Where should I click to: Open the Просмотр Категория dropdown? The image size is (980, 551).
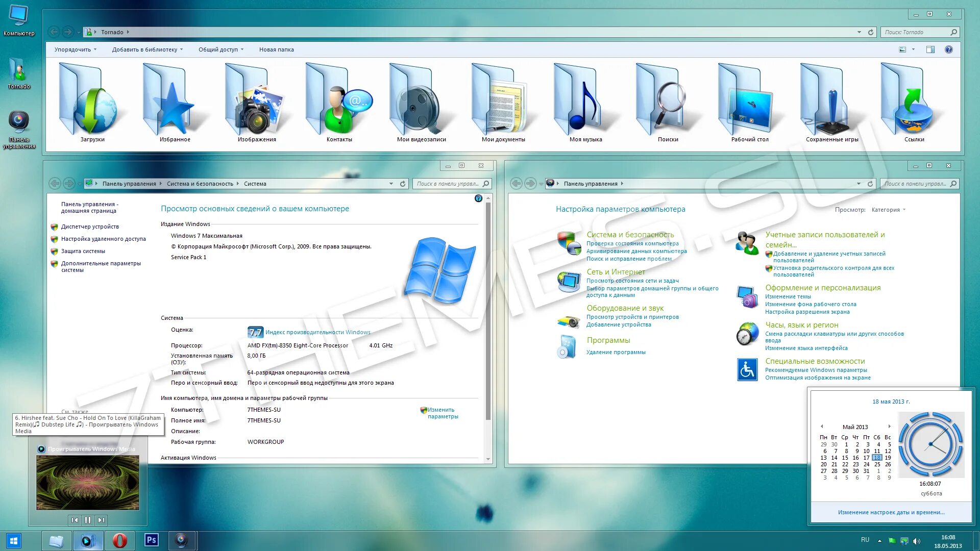point(888,210)
